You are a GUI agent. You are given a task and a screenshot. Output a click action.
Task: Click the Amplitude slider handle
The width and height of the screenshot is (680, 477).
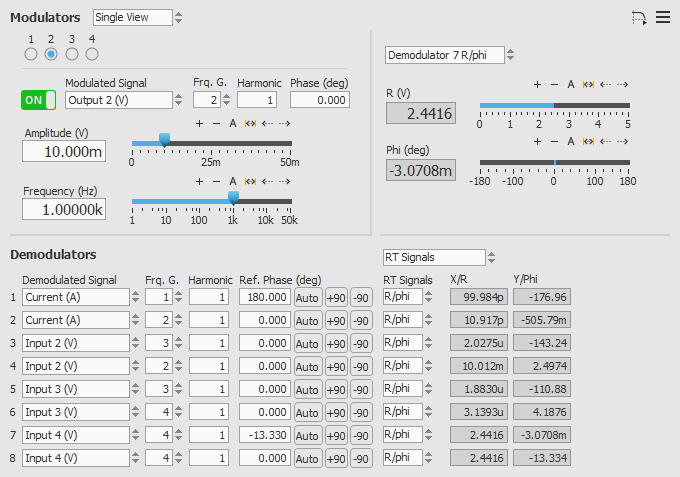coord(164,140)
